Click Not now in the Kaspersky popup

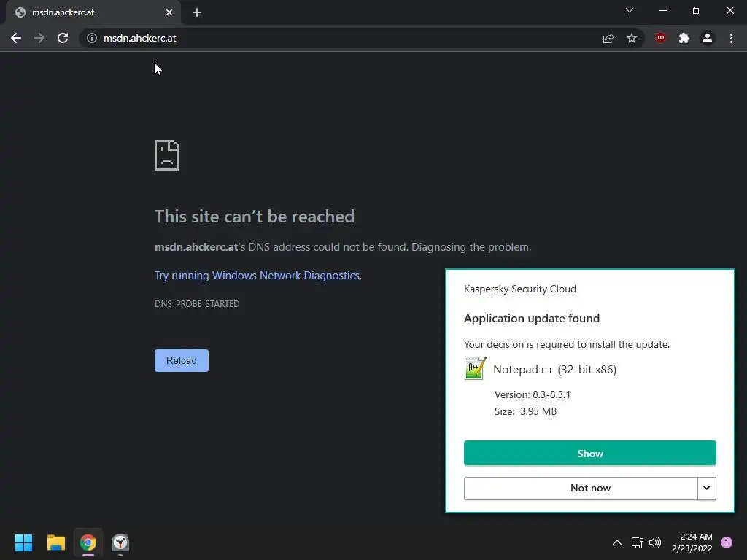tap(581, 488)
